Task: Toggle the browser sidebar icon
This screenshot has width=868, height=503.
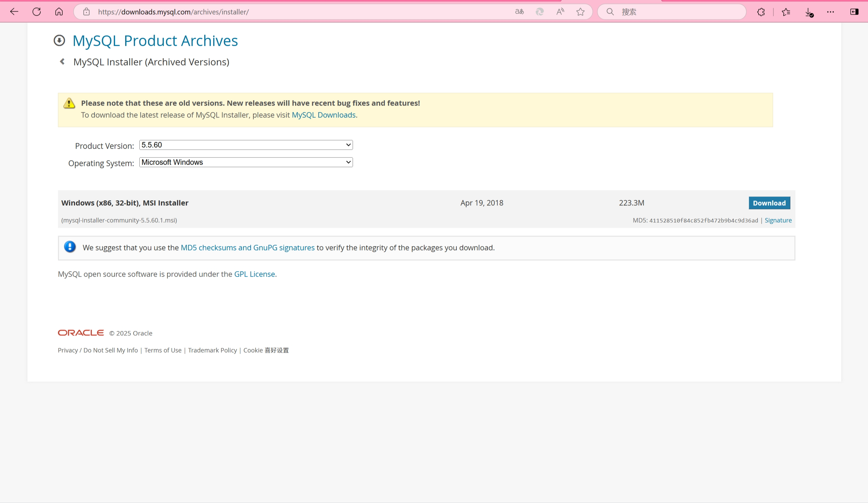Action: (x=854, y=12)
